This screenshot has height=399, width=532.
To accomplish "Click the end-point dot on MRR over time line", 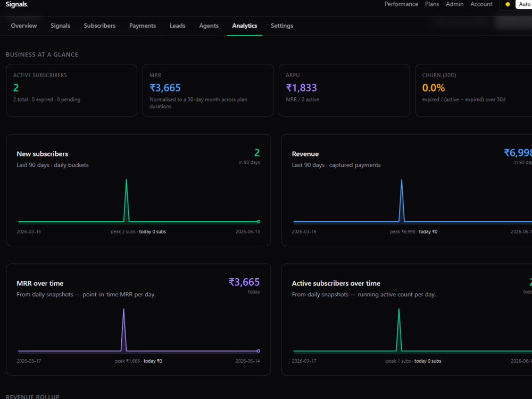I will (259, 351).
